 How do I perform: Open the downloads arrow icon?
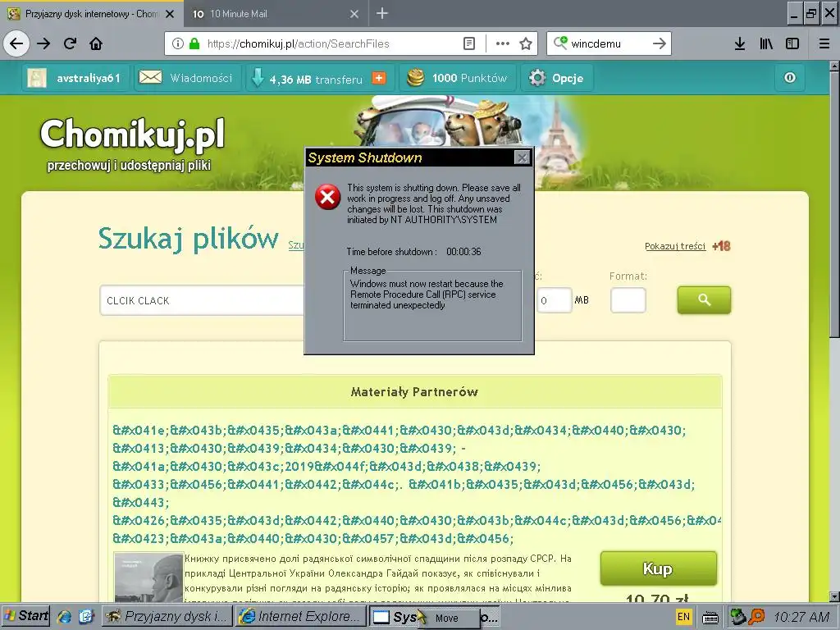(740, 43)
